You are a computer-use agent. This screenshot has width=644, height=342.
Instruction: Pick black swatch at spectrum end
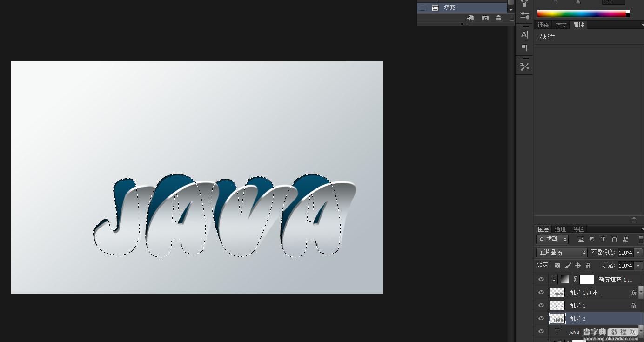[x=628, y=15]
